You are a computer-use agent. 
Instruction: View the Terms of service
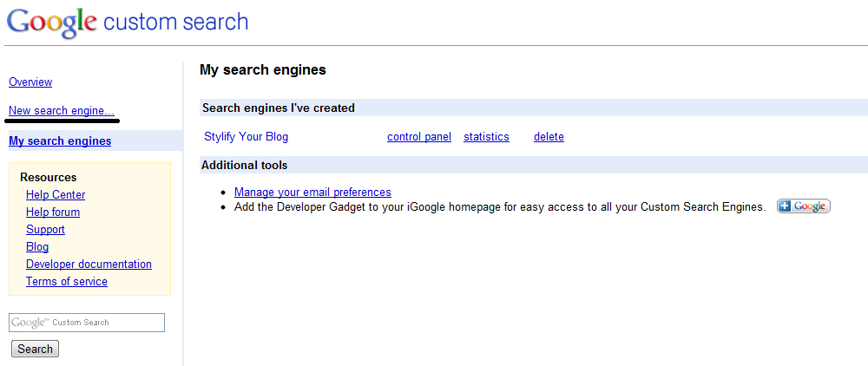[x=67, y=281]
